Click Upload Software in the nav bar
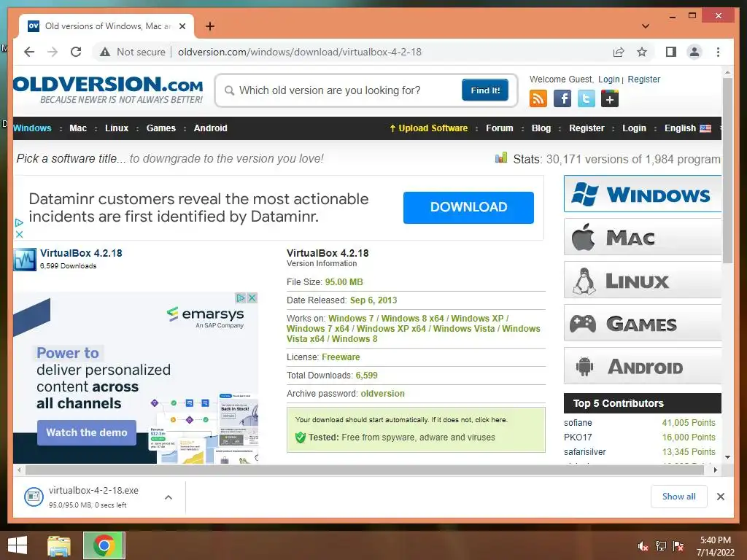 [x=429, y=128]
